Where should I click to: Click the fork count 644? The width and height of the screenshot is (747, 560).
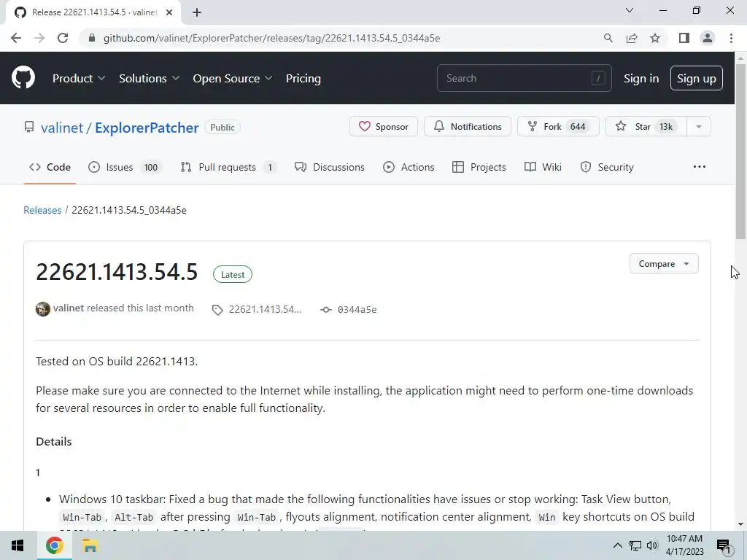tap(578, 127)
